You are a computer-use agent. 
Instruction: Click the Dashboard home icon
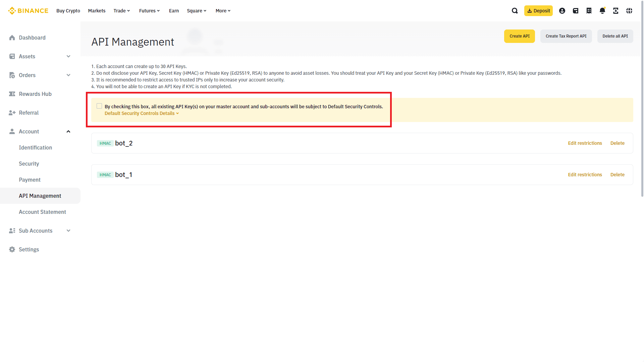tap(12, 38)
